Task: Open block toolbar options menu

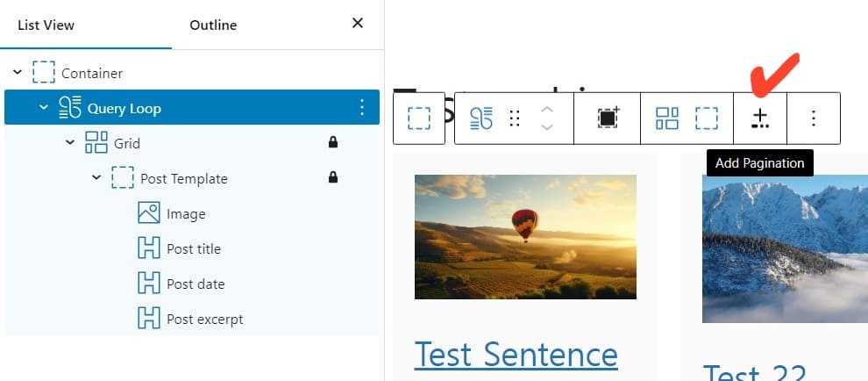Action: pyautogui.click(x=814, y=119)
